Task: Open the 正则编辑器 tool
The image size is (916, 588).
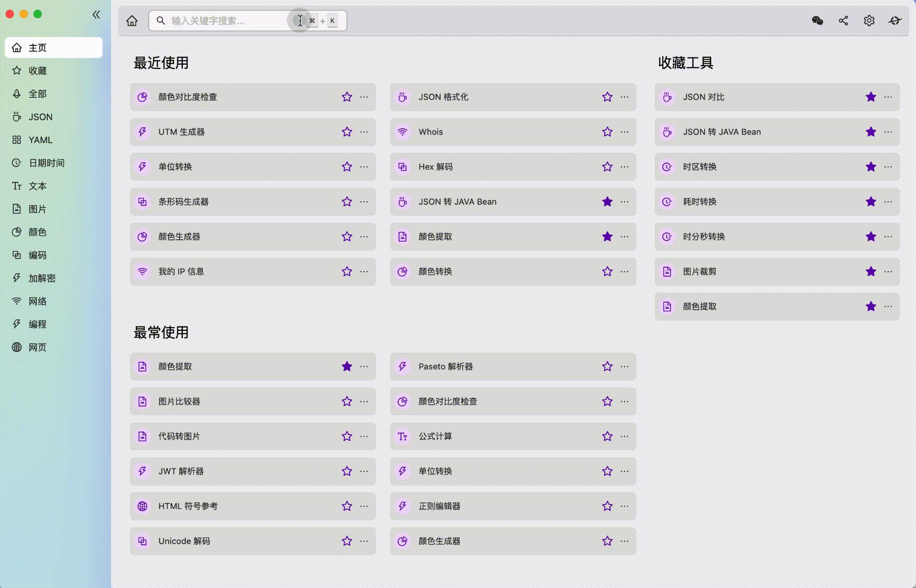Action: (439, 506)
